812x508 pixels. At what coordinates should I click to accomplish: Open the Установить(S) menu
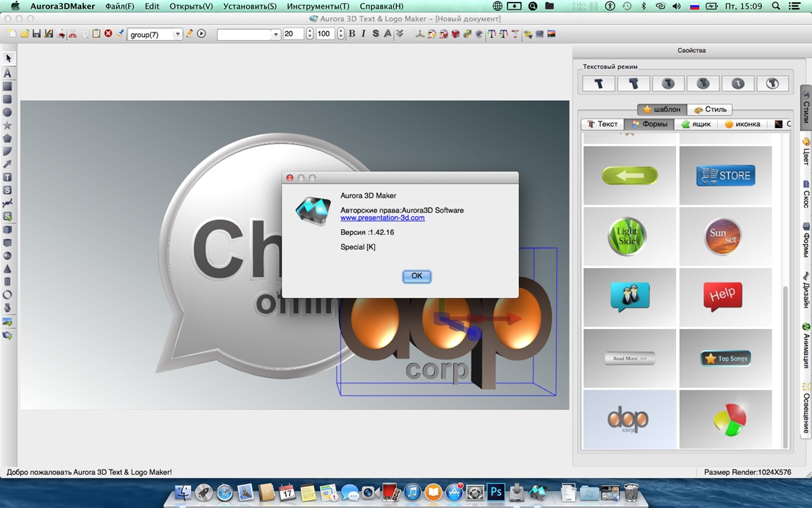coord(250,6)
